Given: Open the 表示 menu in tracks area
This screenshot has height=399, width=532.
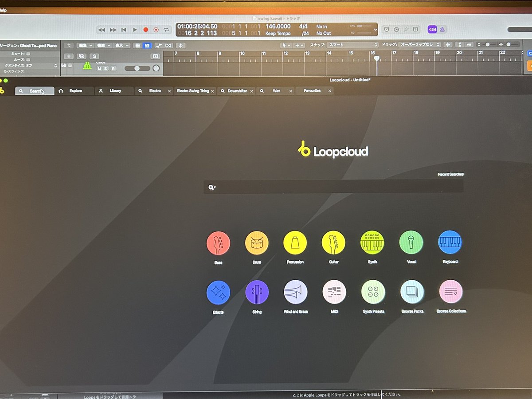Looking at the screenshot, I should pos(121,45).
